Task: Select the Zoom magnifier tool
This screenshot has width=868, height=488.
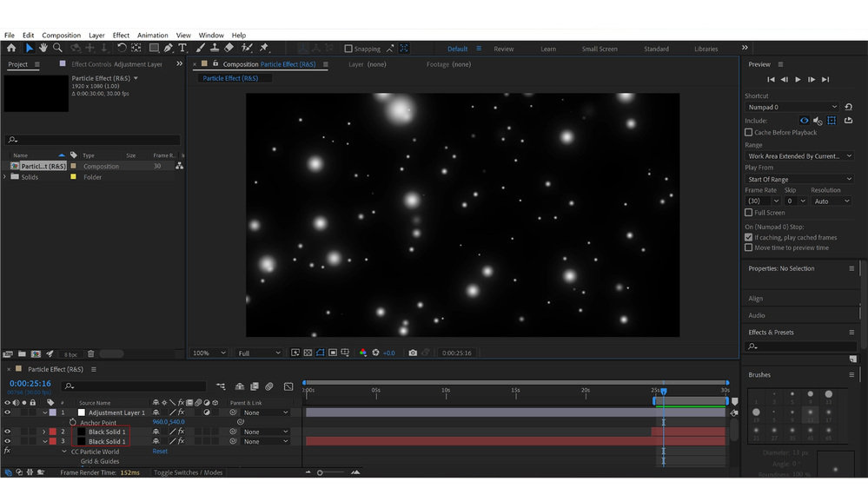Action: point(57,49)
